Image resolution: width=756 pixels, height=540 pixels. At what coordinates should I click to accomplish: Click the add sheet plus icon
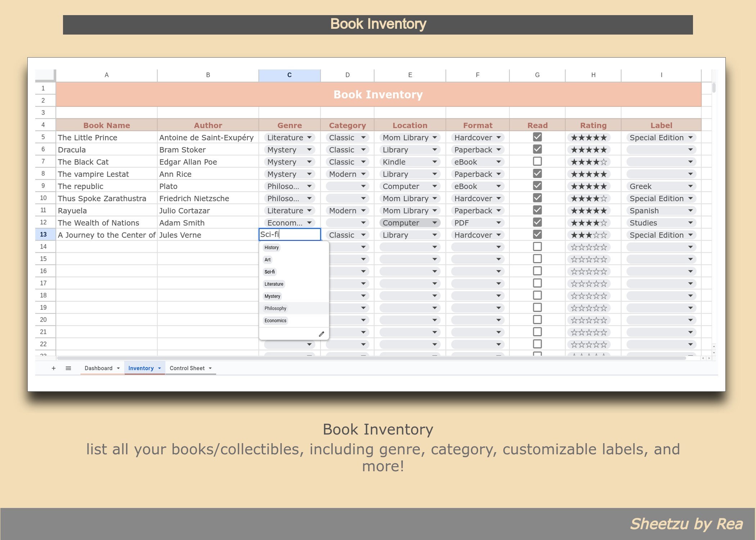coord(54,368)
